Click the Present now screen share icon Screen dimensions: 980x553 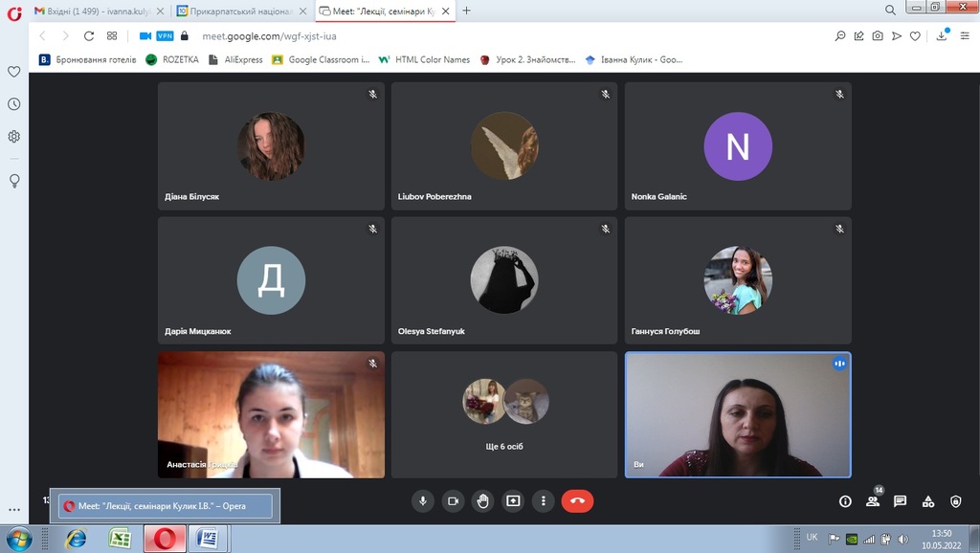pos(513,500)
